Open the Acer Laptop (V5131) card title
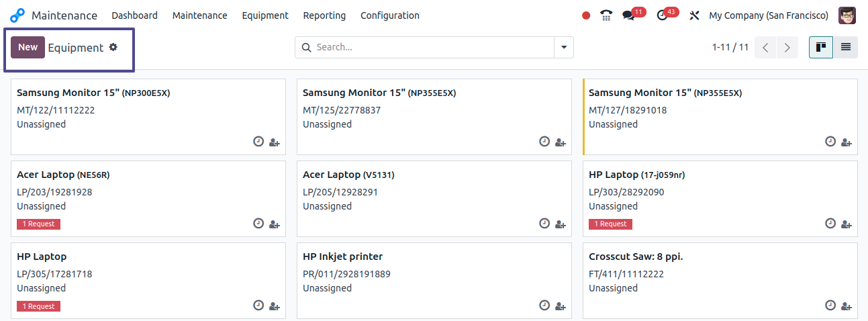Screen dimensions: 868x321 pyautogui.click(x=348, y=175)
